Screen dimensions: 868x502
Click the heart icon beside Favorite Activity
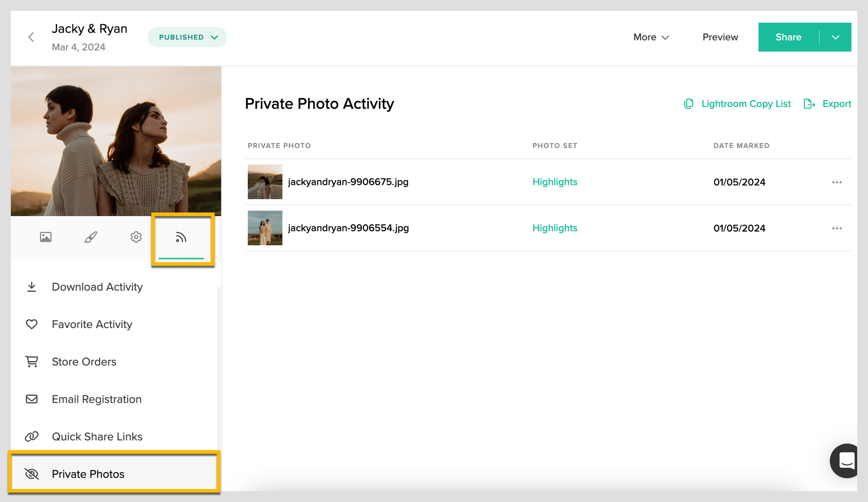(32, 324)
